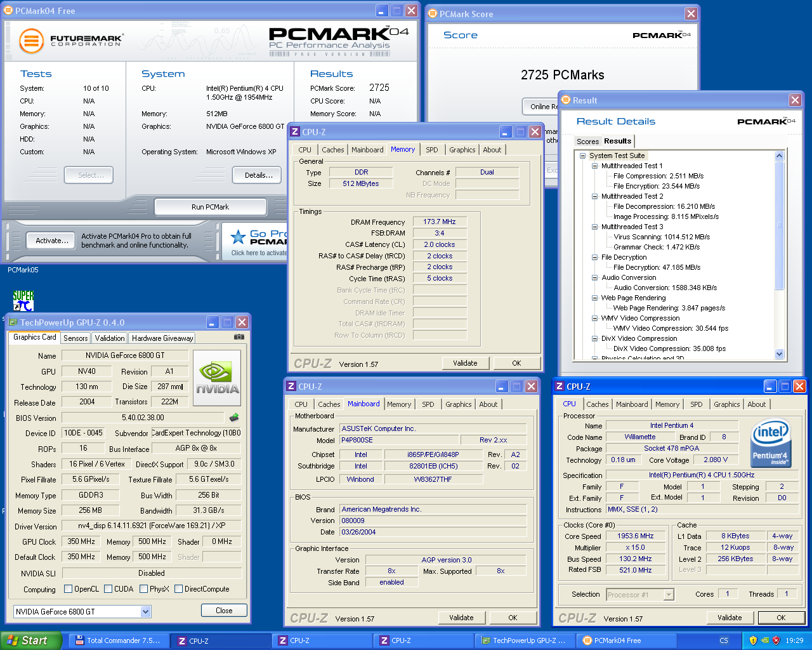Screen dimensions: 812x650
Task: Click Close button in GPU-Z
Action: pos(224,611)
